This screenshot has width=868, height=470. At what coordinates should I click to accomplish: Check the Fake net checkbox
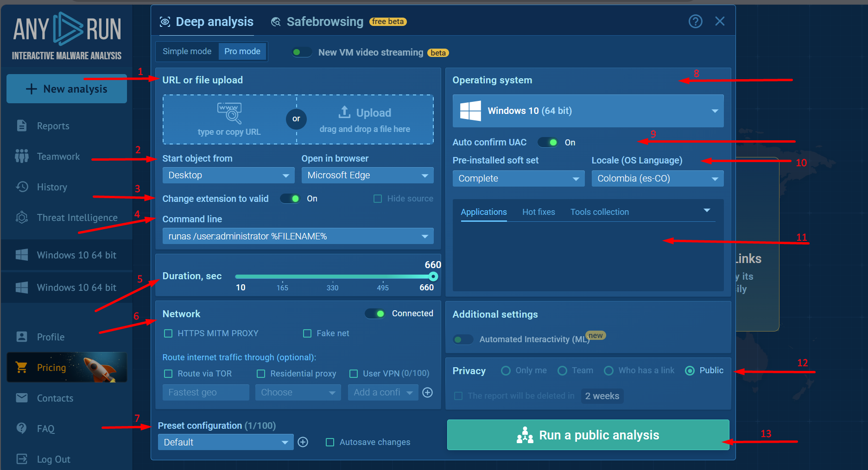tap(307, 333)
